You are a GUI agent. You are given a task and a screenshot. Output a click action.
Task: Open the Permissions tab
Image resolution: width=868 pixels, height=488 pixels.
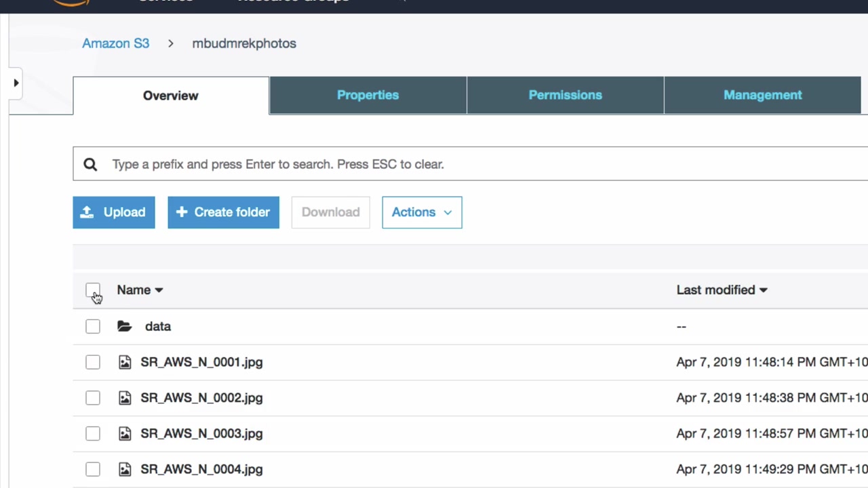pyautogui.click(x=565, y=95)
